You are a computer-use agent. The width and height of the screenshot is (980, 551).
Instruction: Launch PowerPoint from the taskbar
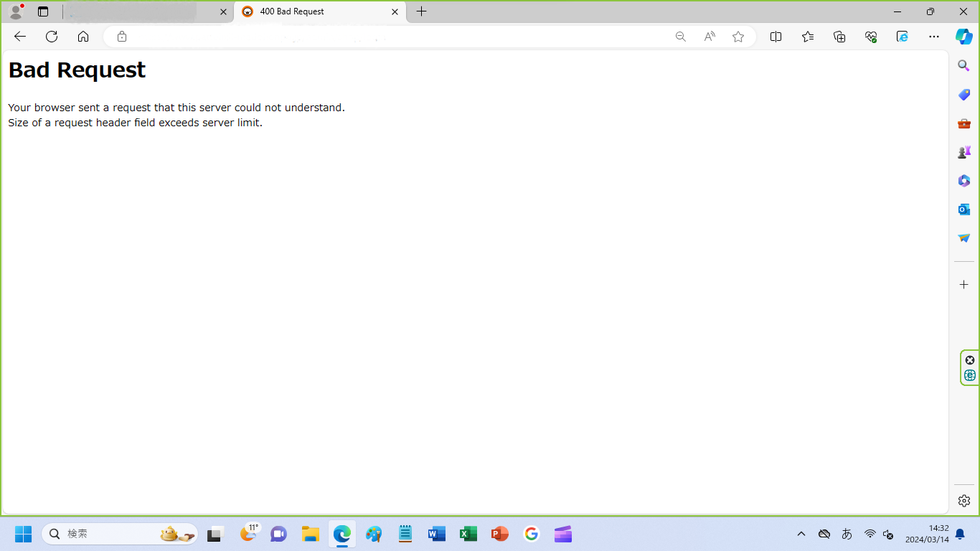click(500, 534)
